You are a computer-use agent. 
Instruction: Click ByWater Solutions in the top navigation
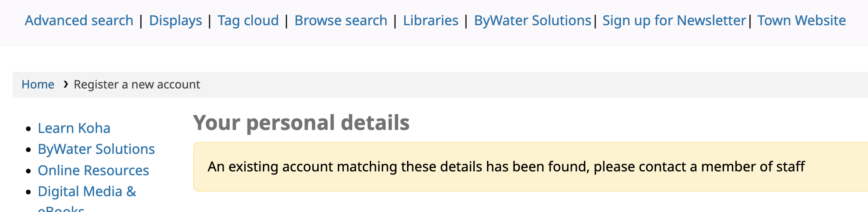(x=532, y=21)
